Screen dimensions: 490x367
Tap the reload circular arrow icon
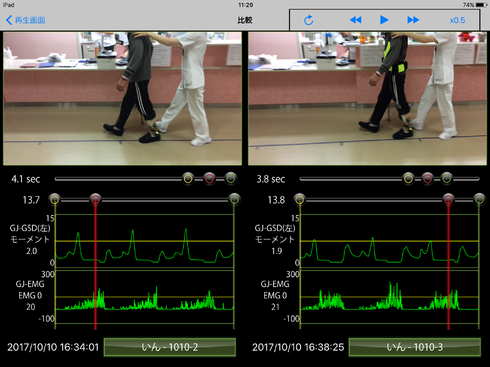(308, 20)
